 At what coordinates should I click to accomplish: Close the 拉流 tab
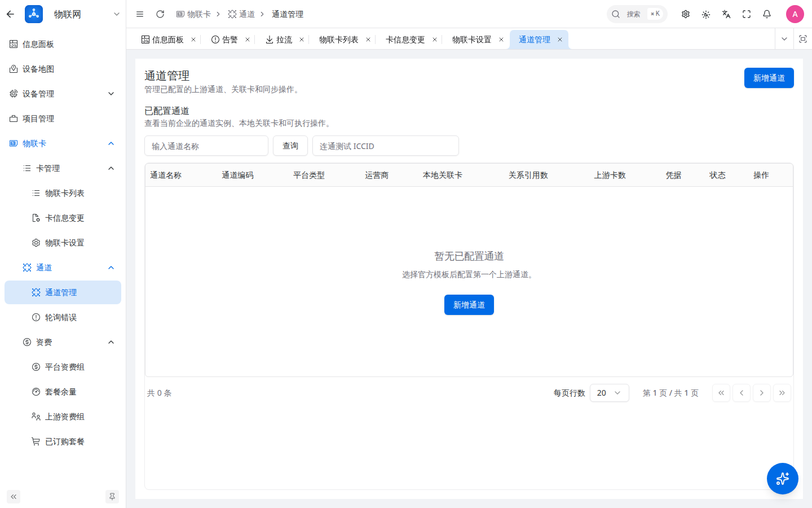[x=302, y=40]
